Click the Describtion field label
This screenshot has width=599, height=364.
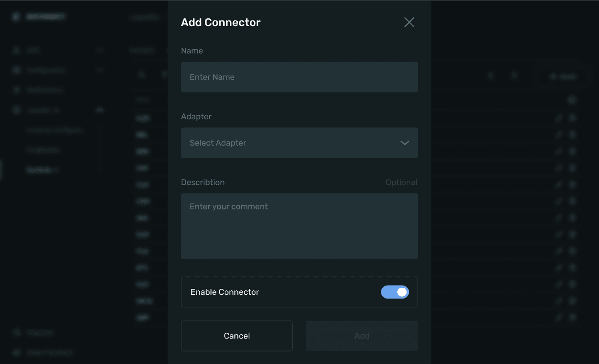point(203,183)
